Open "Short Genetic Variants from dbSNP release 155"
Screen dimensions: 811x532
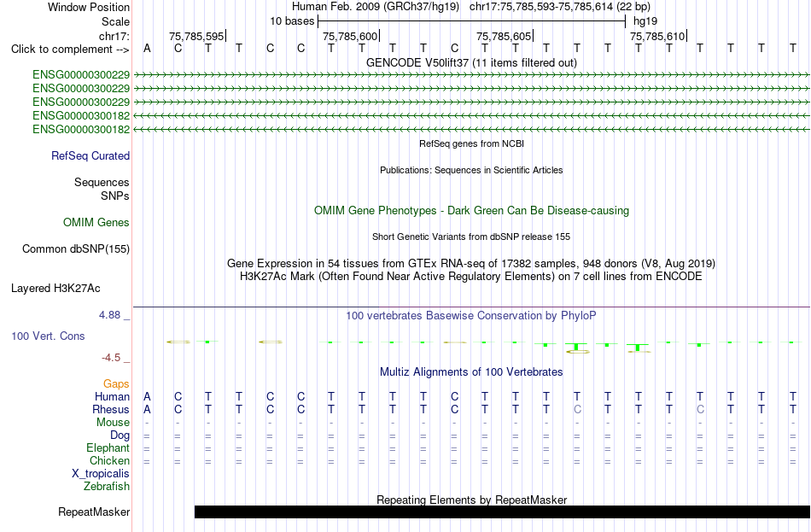click(471, 237)
